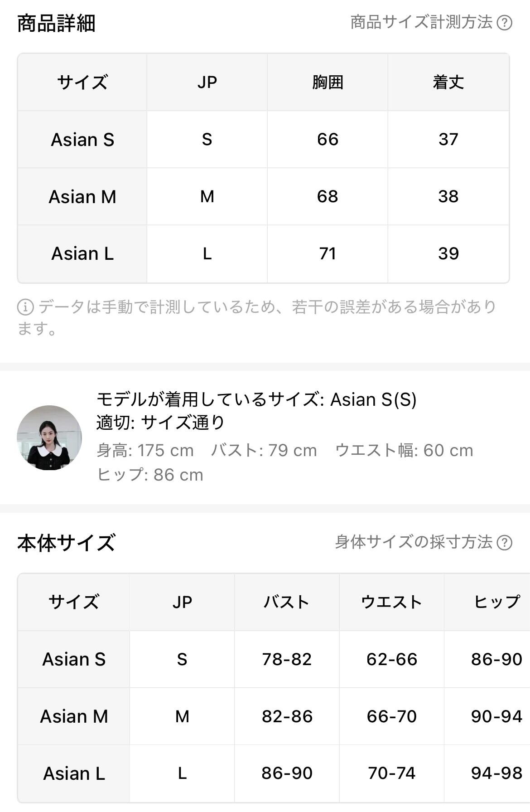This screenshot has width=530, height=812.
Task: Open the 身体サイズの採寸方法 link
Action: pyautogui.click(x=414, y=542)
